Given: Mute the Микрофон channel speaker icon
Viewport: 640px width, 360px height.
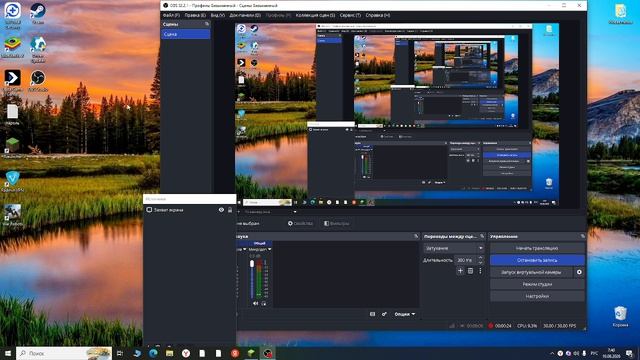Looking at the screenshot, I should pos(255,303).
